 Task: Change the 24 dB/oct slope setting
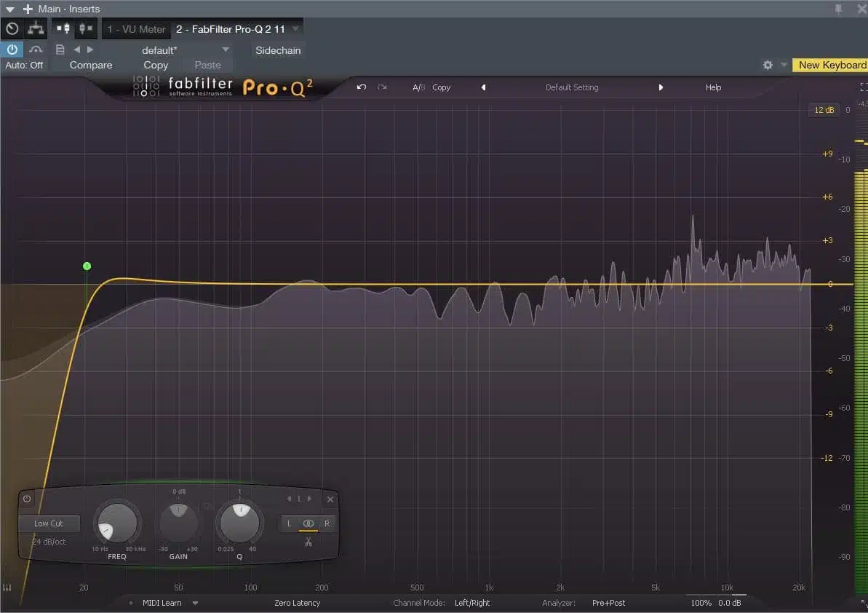pos(49,542)
